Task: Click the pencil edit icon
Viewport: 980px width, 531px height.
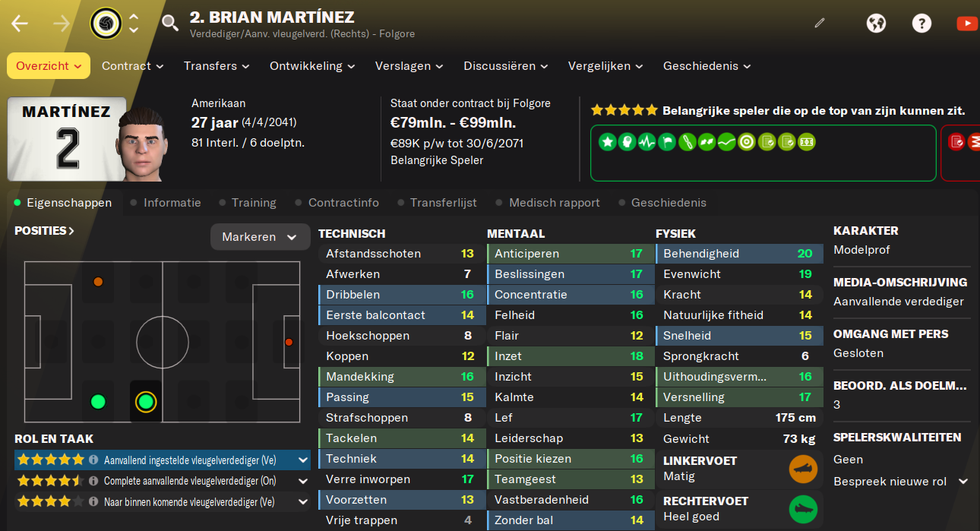Action: tap(819, 24)
